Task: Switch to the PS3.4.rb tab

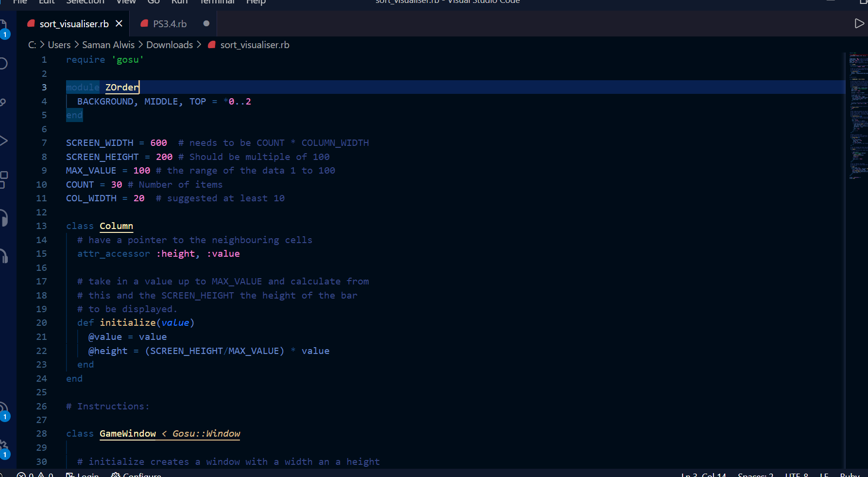Action: (x=170, y=24)
